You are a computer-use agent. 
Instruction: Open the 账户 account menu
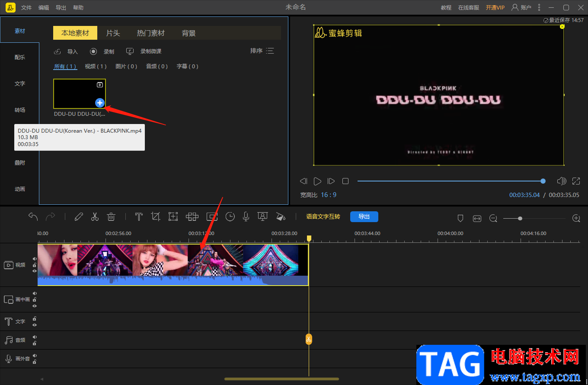521,7
